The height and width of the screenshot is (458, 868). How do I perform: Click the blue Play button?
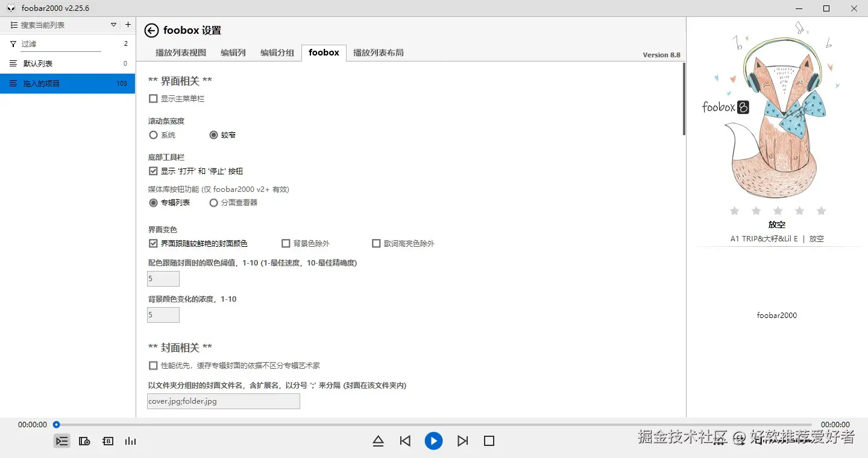pyautogui.click(x=433, y=441)
